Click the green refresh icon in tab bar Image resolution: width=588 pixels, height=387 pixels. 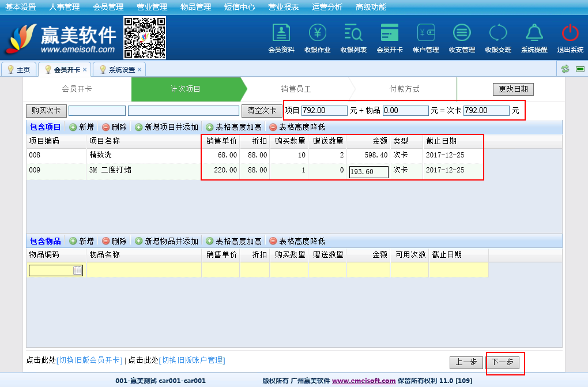[x=565, y=69]
